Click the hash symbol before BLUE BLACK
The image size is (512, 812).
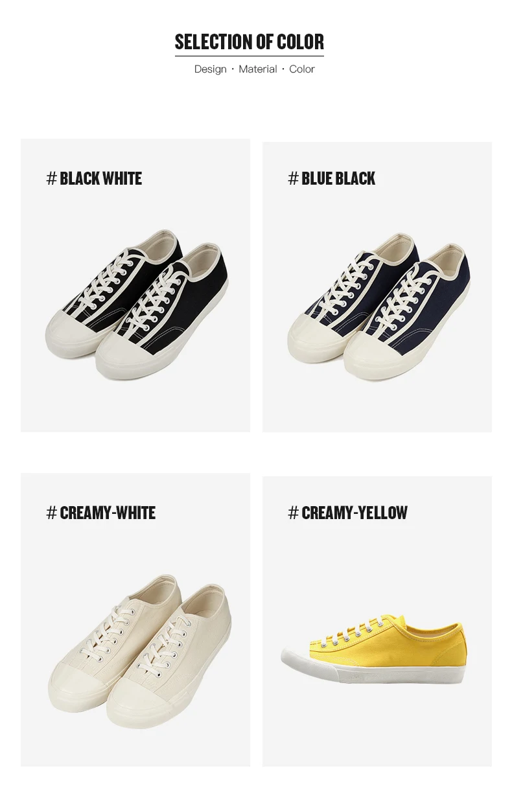294,179
